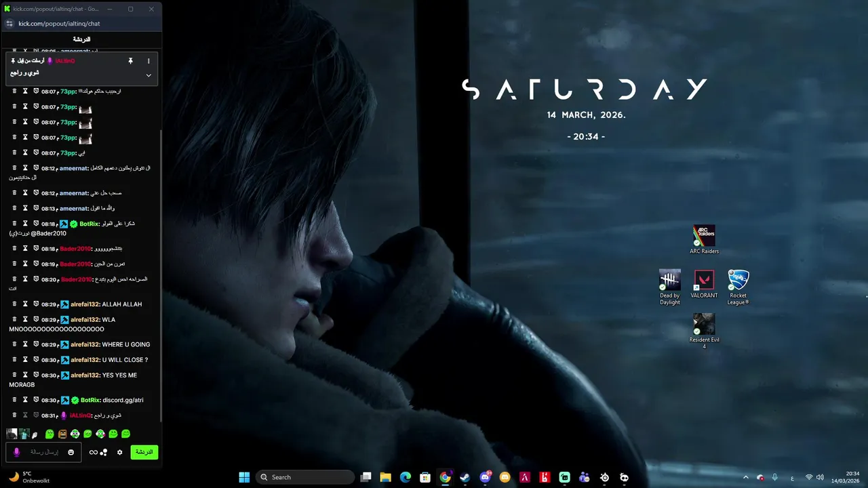Click iALtinQ username in pinned message

65,61
